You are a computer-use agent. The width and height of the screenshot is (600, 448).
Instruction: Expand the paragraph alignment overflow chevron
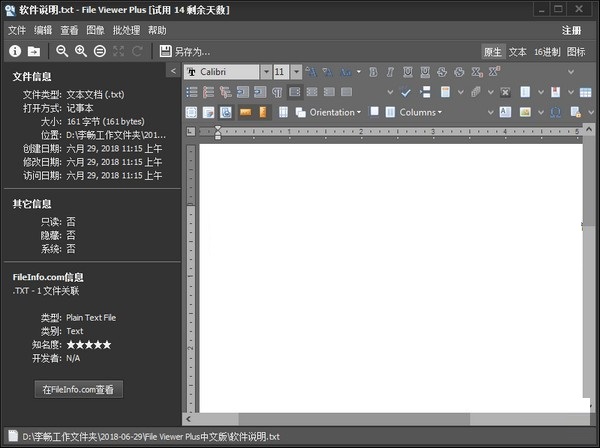[x=390, y=92]
